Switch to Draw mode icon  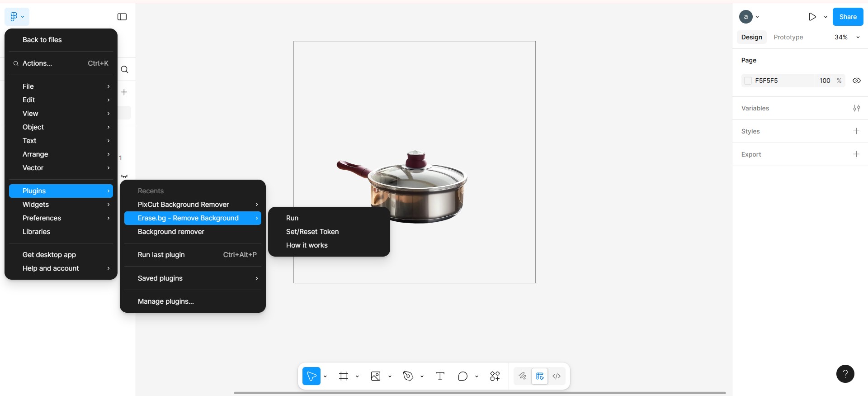click(523, 376)
